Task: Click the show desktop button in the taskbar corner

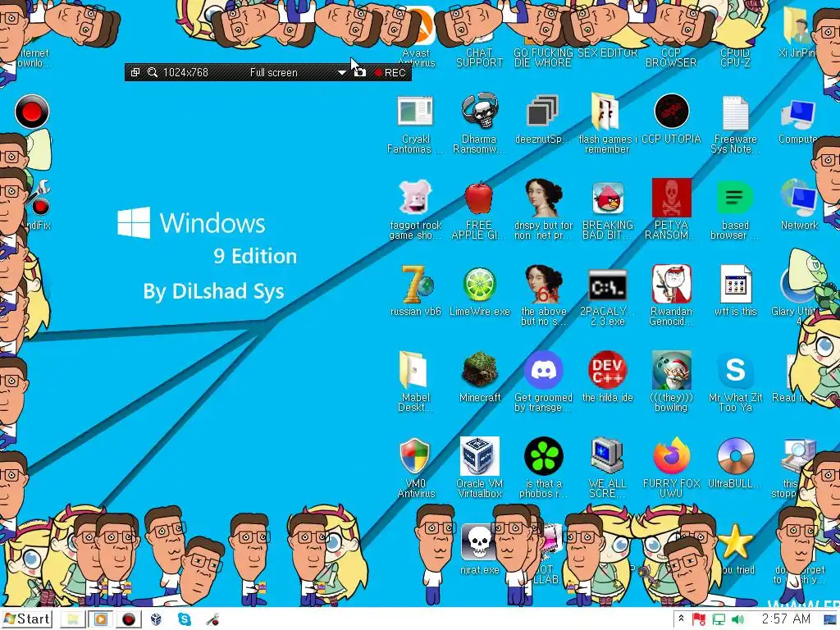Action: point(831,619)
